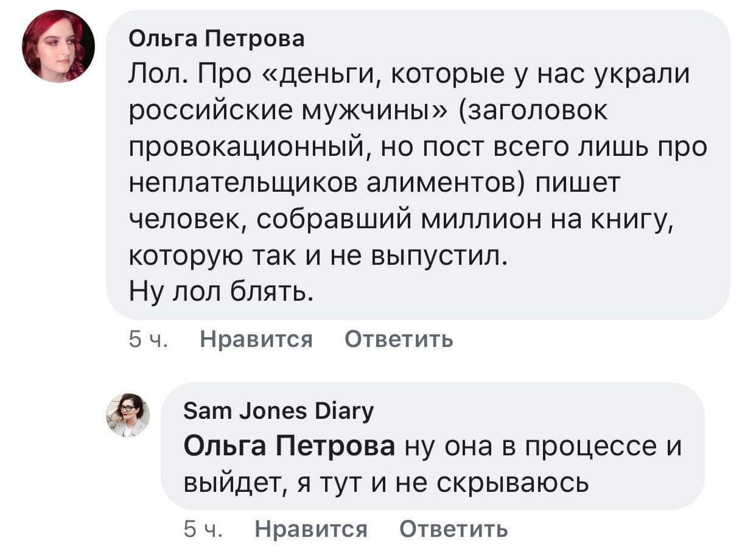Like the Sam Jones Diary reply with Нравится
The width and height of the screenshot is (756, 557).
pyautogui.click(x=310, y=529)
